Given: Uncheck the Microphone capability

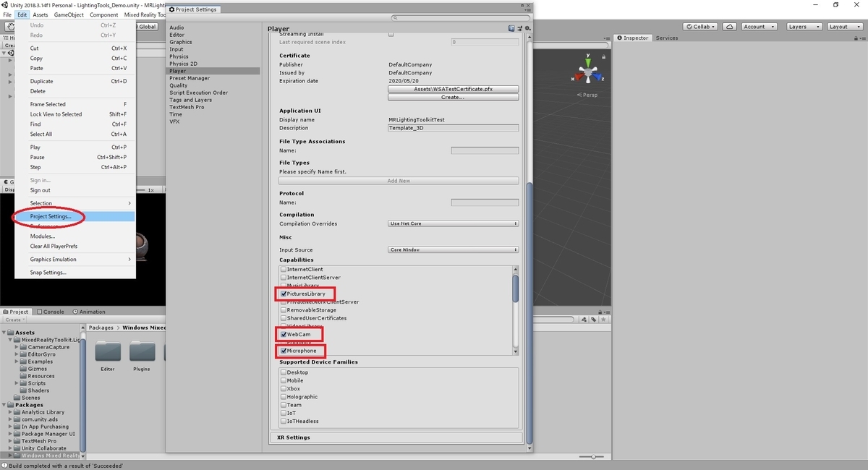Looking at the screenshot, I should point(284,351).
